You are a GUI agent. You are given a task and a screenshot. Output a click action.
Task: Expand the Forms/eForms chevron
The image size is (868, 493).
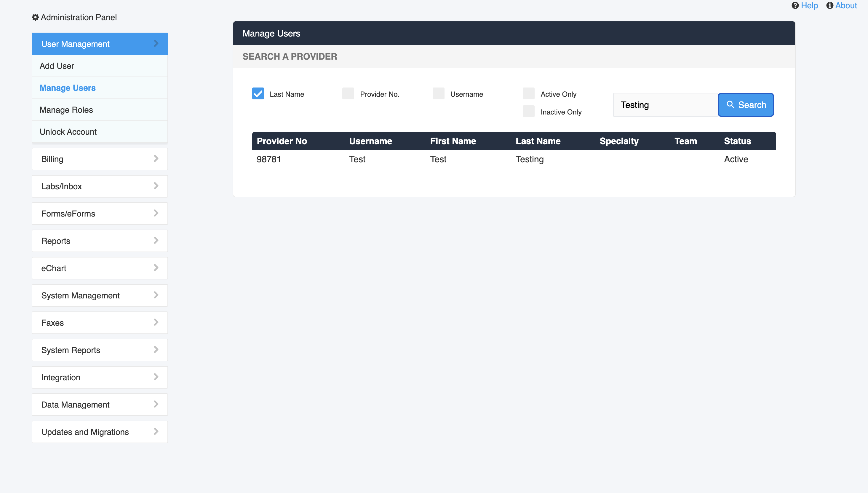click(156, 213)
